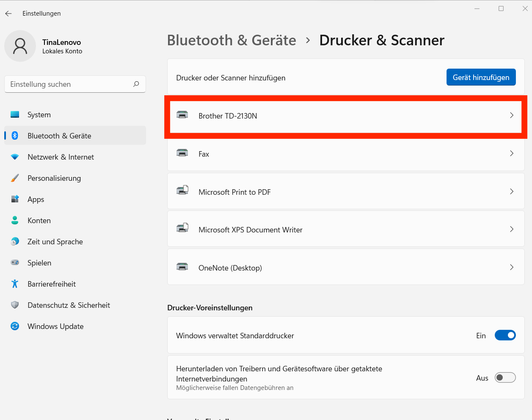Click the Bluetooth icon in sidebar
532x420 pixels.
coord(15,135)
